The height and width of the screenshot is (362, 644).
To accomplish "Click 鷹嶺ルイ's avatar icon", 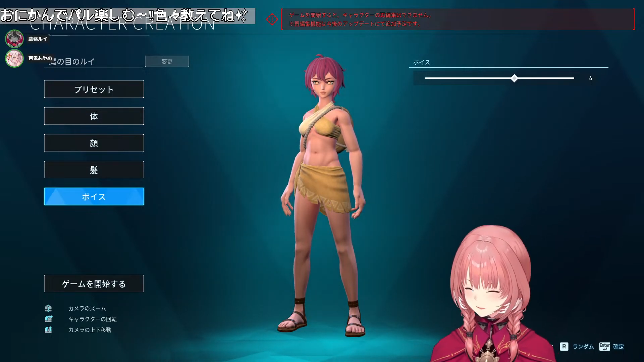I will [x=14, y=39].
